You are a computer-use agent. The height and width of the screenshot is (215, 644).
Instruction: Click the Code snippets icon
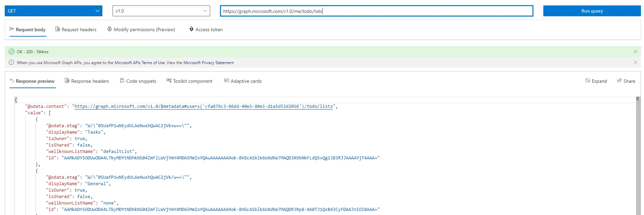122,81
